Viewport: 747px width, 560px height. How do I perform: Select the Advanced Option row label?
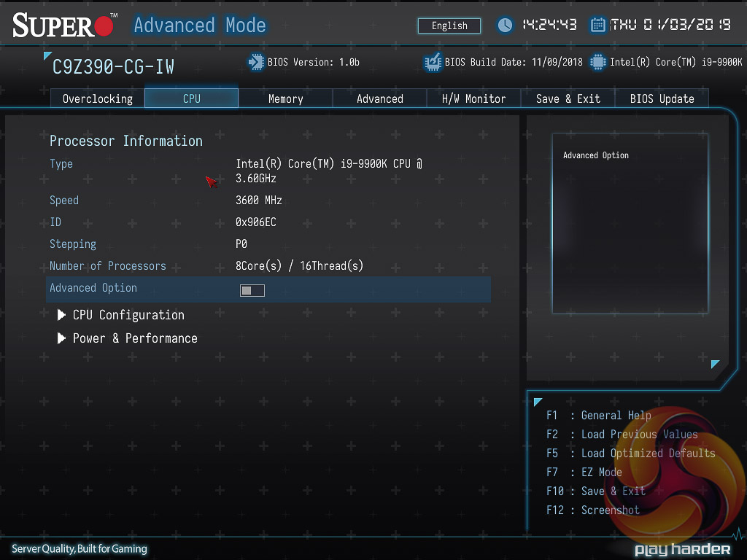click(x=93, y=287)
